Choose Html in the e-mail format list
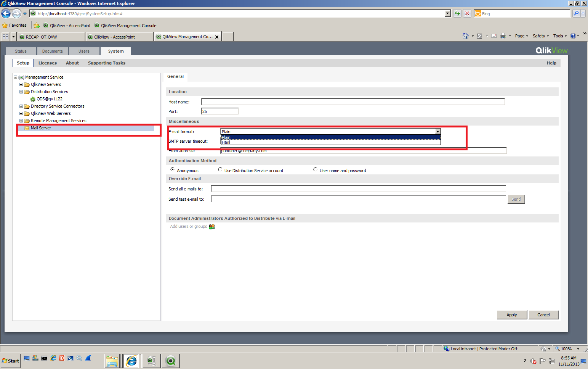Screen dimensions: 588x369 click(x=331, y=142)
